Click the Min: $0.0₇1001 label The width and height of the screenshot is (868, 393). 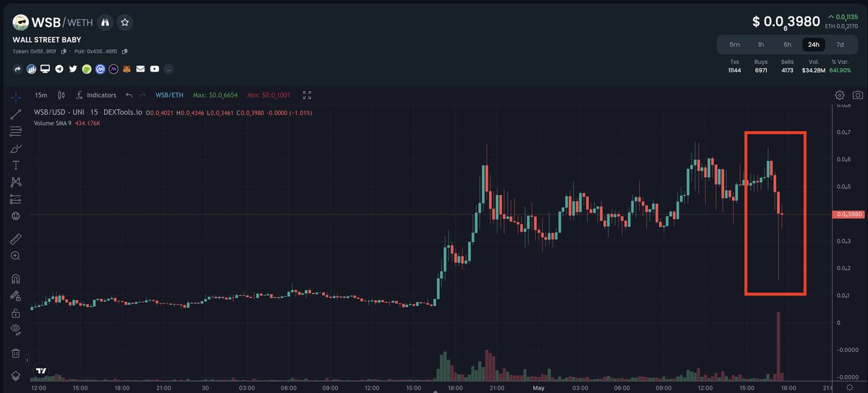coord(269,95)
